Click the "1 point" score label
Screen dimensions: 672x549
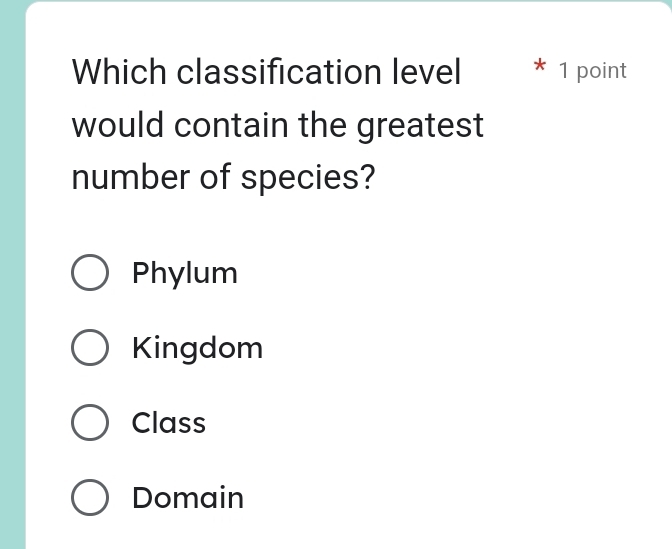(x=593, y=71)
